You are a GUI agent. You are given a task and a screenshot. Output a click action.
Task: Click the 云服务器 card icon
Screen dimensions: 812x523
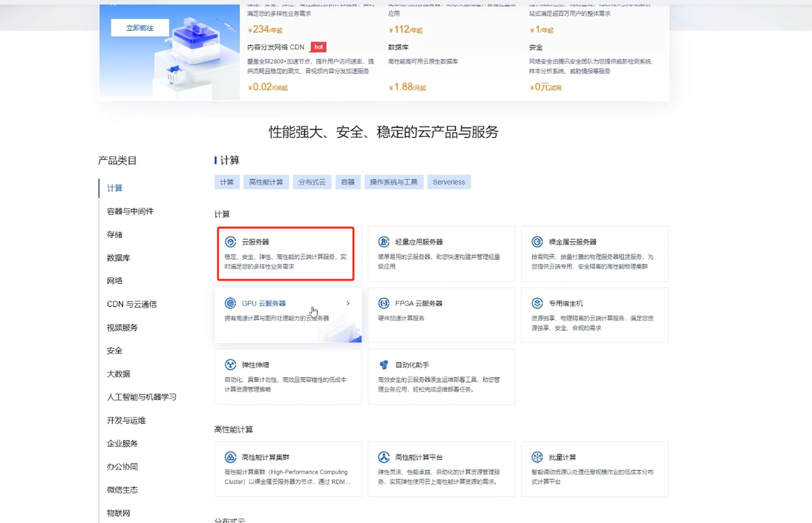click(x=230, y=242)
